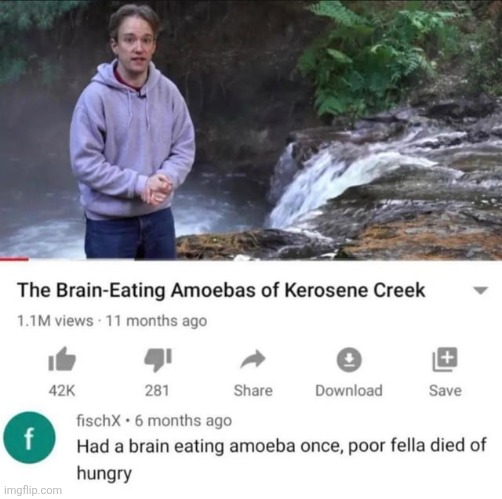Viewport: 502px width, 499px height.
Task: Open the brain eating amoeba comment text
Action: pyautogui.click(x=282, y=459)
